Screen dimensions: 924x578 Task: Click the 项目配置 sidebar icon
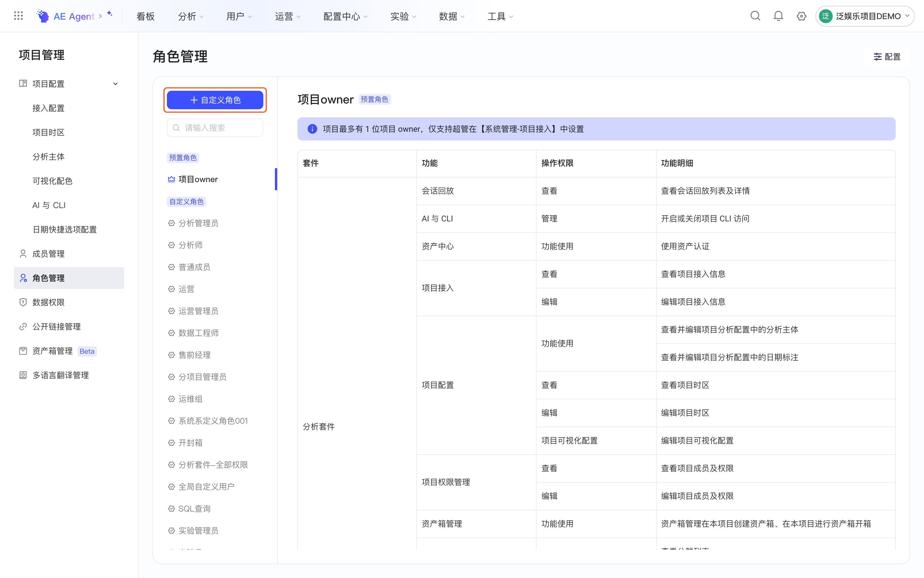23,83
